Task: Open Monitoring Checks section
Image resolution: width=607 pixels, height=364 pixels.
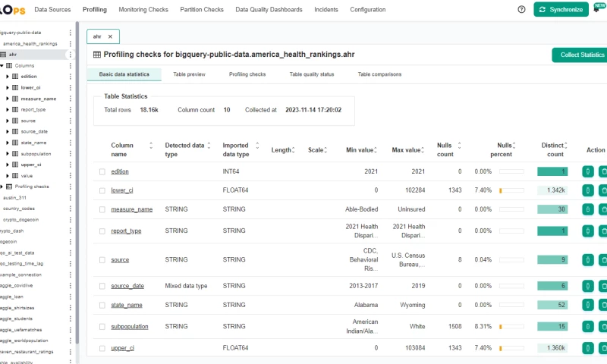Action: [x=143, y=9]
